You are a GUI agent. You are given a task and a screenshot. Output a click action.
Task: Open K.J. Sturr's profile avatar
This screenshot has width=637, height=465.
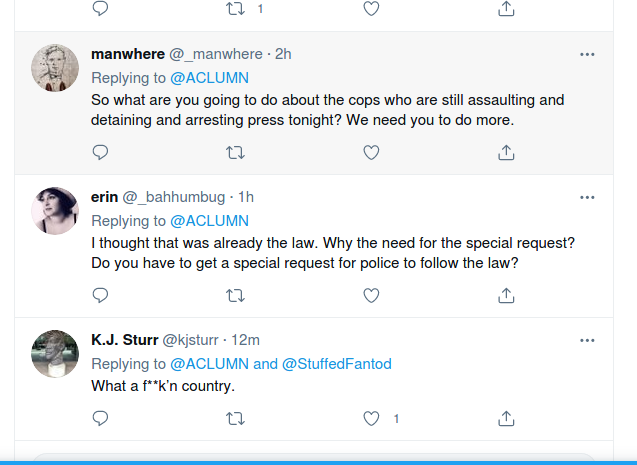tap(55, 354)
